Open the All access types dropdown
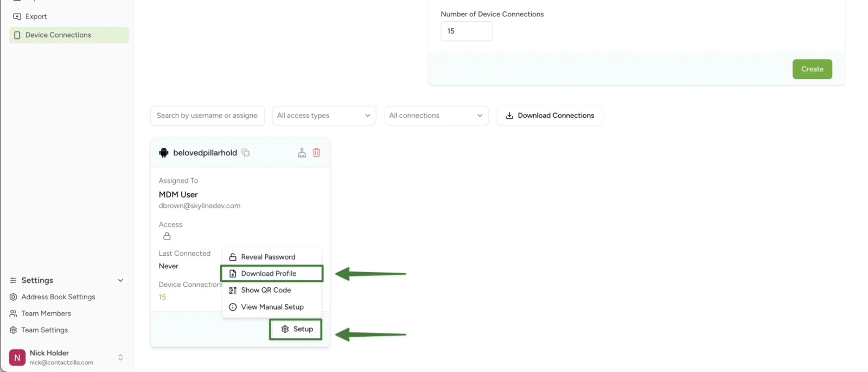 click(324, 115)
